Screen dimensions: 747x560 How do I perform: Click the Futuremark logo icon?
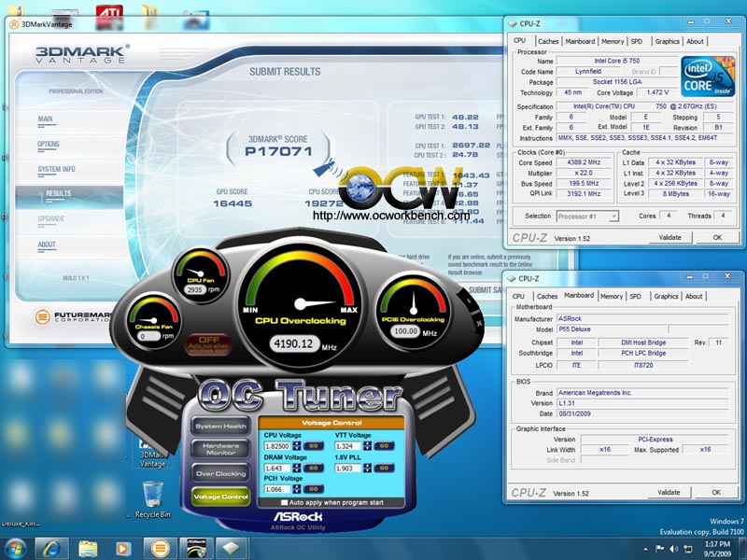[x=42, y=316]
